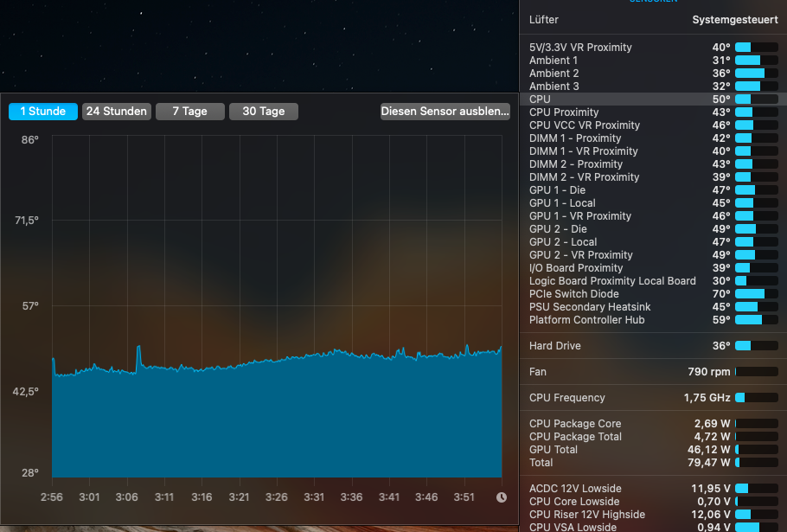This screenshot has height=532, width=787.
Task: Select CPU VSA Lowside voltage row
Action: click(654, 527)
